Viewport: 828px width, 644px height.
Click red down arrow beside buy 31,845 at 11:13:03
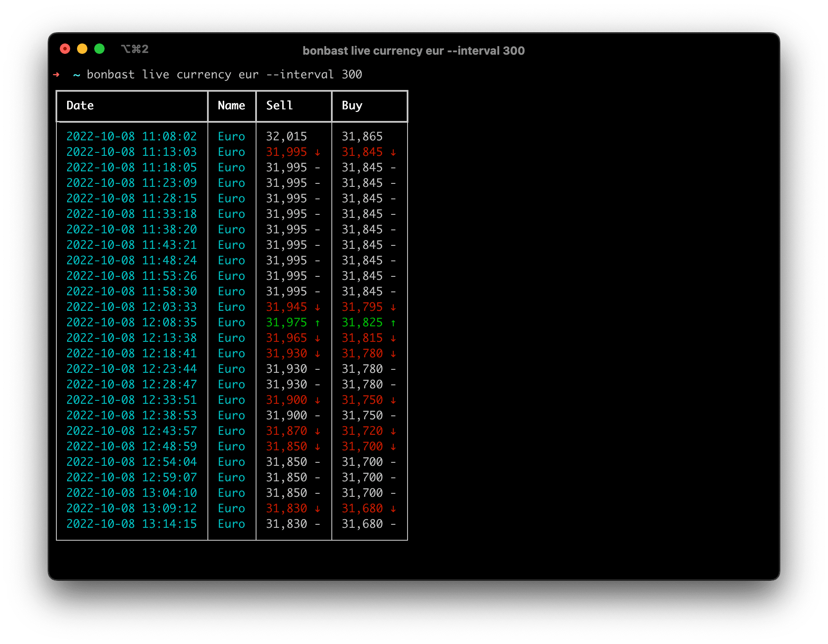click(x=393, y=152)
